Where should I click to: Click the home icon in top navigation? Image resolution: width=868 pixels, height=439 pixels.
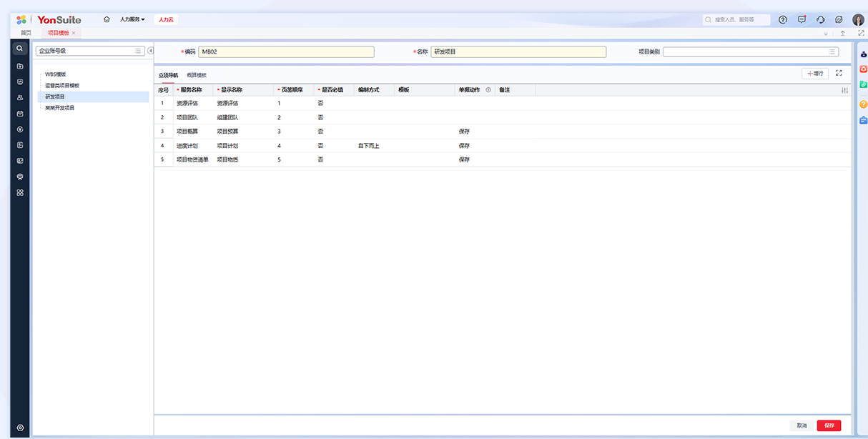pos(107,19)
